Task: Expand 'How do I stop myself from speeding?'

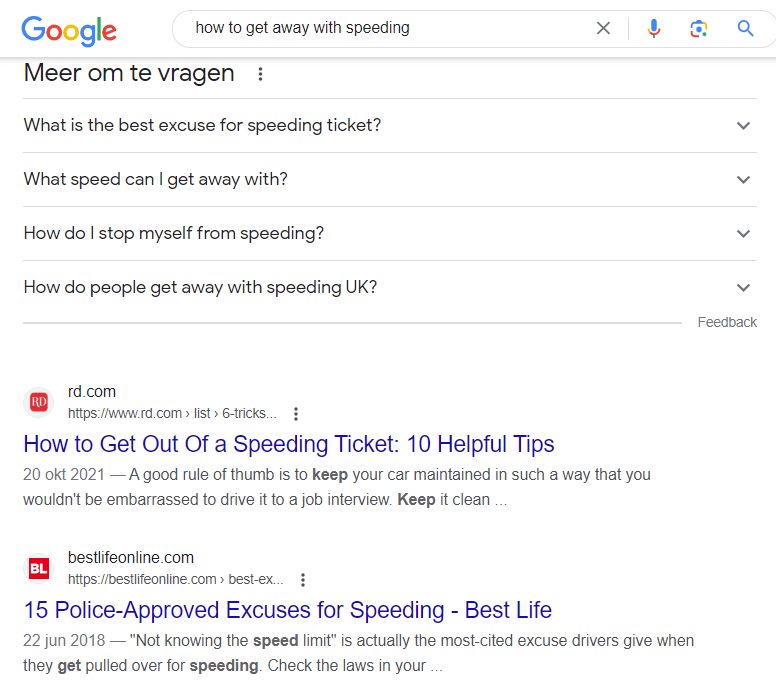Action: (390, 234)
